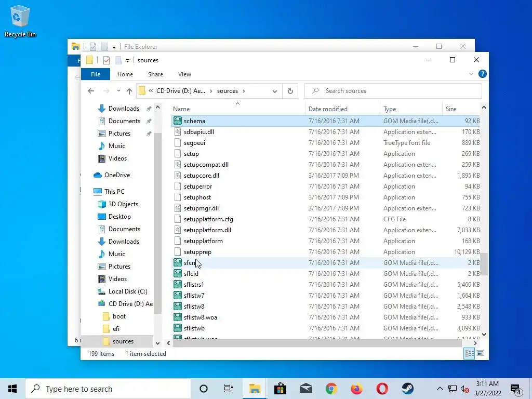
Task: Open pinned Downloads in Quick access
Action: click(x=124, y=109)
